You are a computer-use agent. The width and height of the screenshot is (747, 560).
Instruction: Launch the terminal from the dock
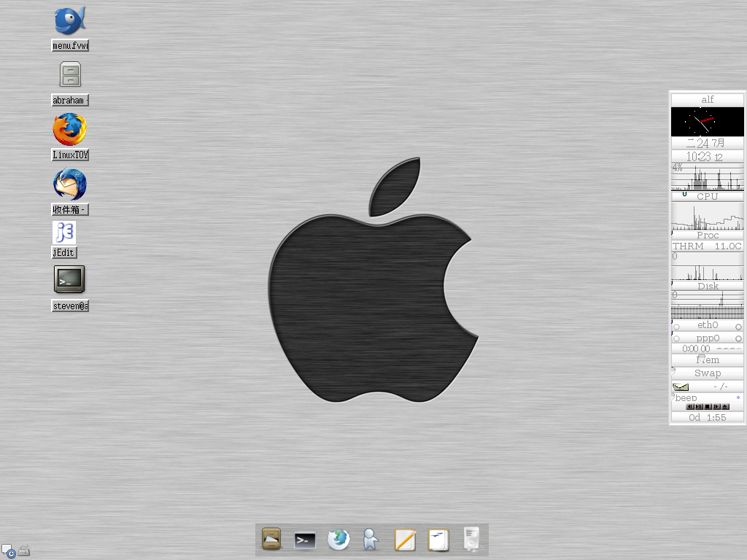305,540
